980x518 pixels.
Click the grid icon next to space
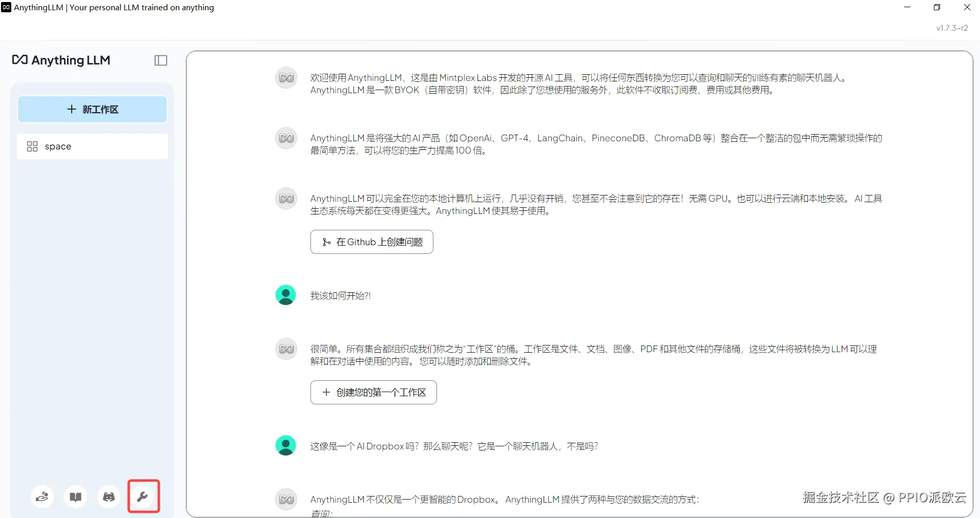pyautogui.click(x=32, y=146)
